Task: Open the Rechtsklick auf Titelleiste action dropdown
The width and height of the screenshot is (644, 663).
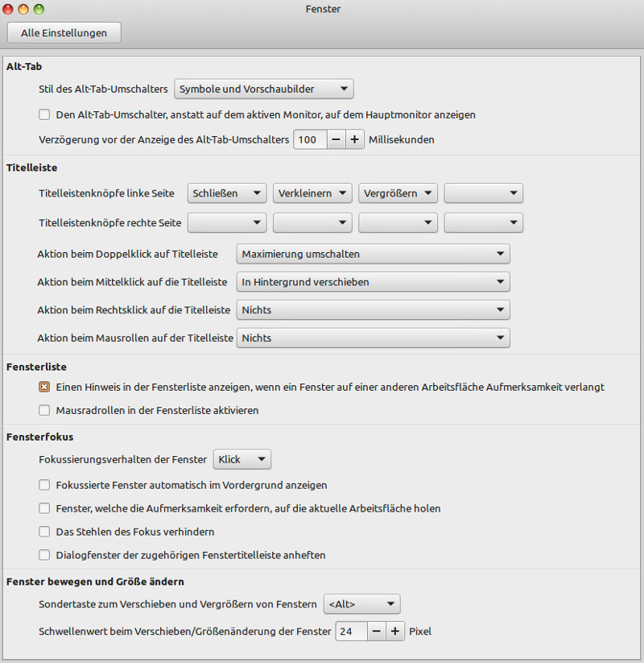Action: (x=374, y=310)
